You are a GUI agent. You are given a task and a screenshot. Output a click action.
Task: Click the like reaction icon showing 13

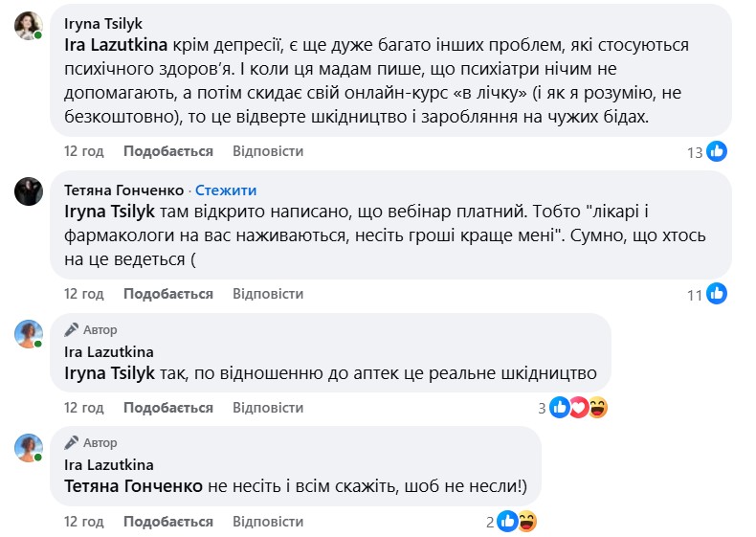pyautogui.click(x=717, y=150)
